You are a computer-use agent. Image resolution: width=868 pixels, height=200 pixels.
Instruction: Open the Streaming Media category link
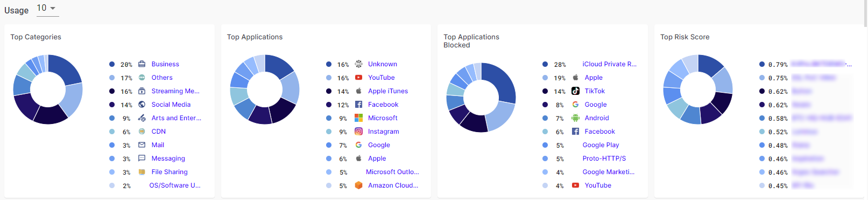point(175,91)
